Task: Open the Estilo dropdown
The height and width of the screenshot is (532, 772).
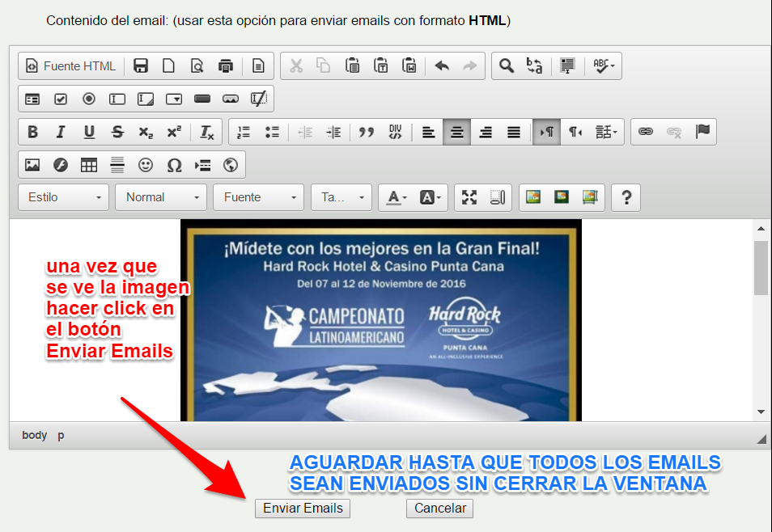Action: [63, 197]
